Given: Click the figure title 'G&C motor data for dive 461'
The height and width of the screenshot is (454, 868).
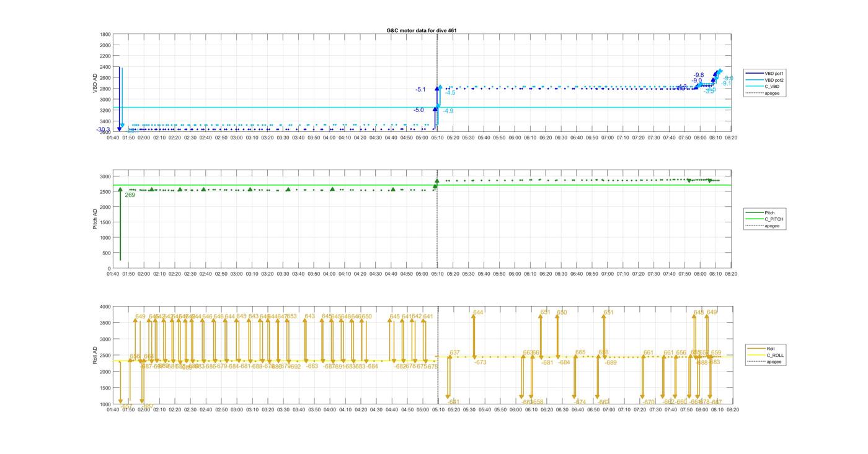Looking at the screenshot, I should 422,30.
